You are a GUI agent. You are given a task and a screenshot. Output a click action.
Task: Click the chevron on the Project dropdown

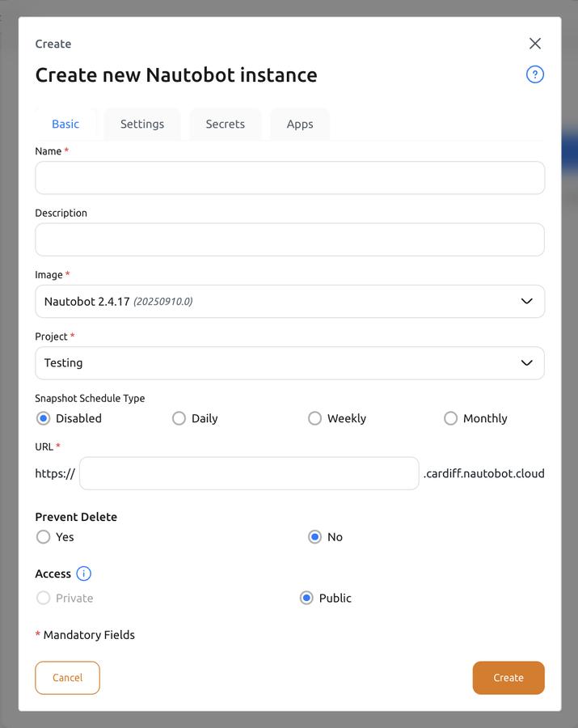point(526,362)
